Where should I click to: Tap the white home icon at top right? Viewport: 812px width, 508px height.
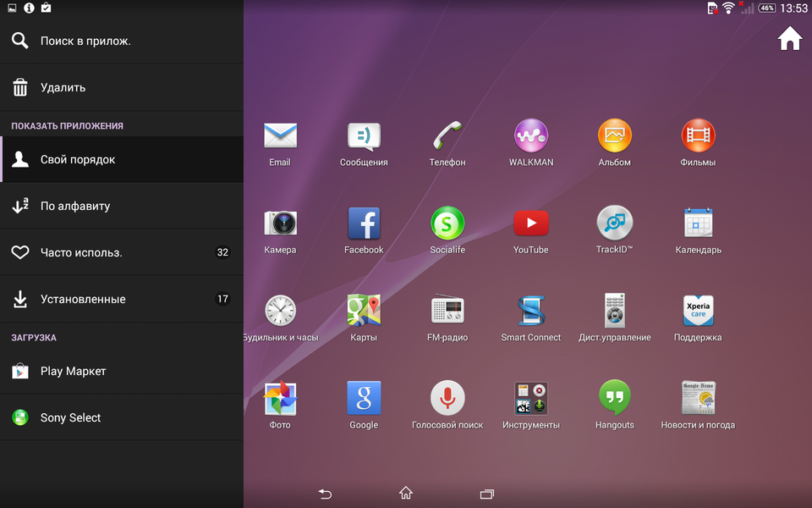pos(790,38)
